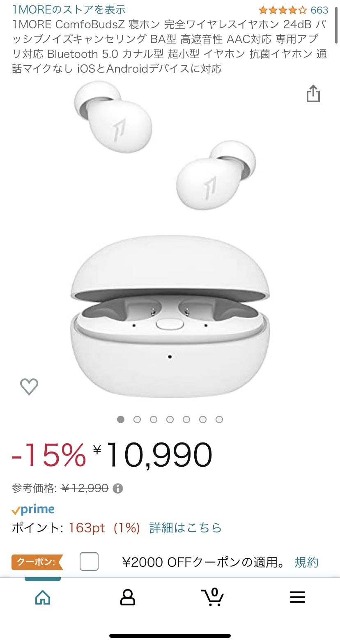340x644 pixels.
Task: Open the 詳細はこちら points details link
Action: 186,527
